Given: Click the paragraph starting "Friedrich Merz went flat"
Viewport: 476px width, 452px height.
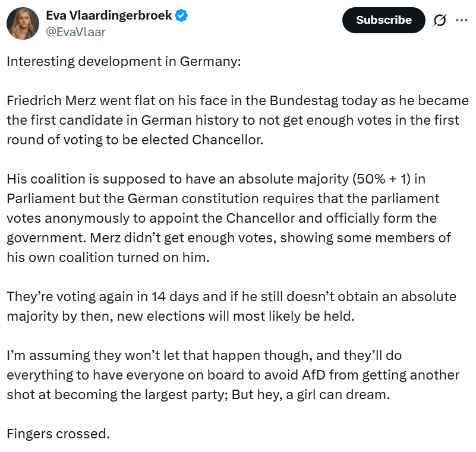Looking at the screenshot, I should pos(238,120).
